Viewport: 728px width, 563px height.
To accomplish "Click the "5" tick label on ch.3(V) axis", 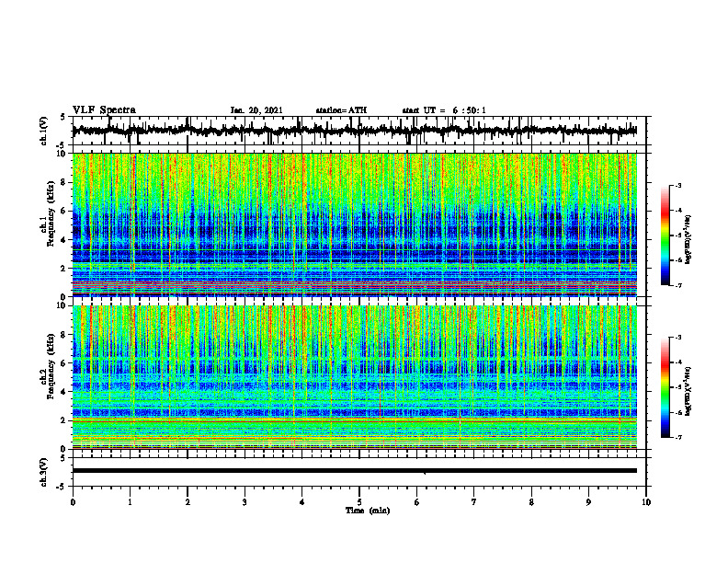I will coord(63,459).
